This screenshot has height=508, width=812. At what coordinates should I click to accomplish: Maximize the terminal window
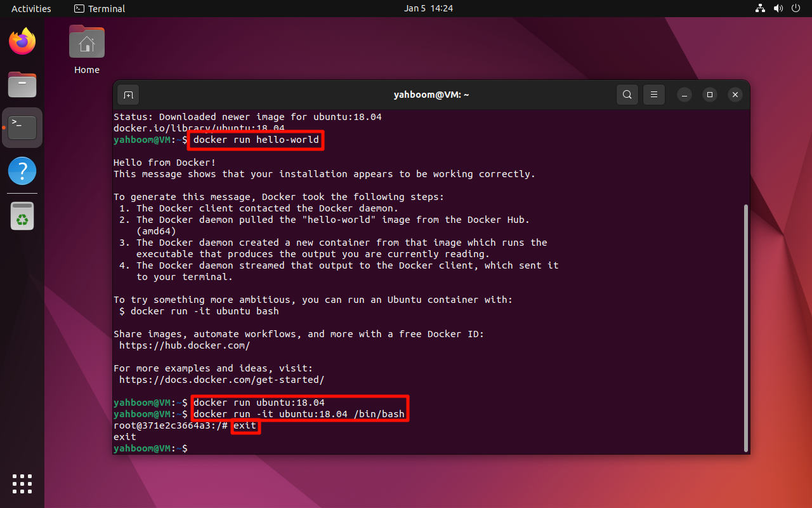point(710,95)
